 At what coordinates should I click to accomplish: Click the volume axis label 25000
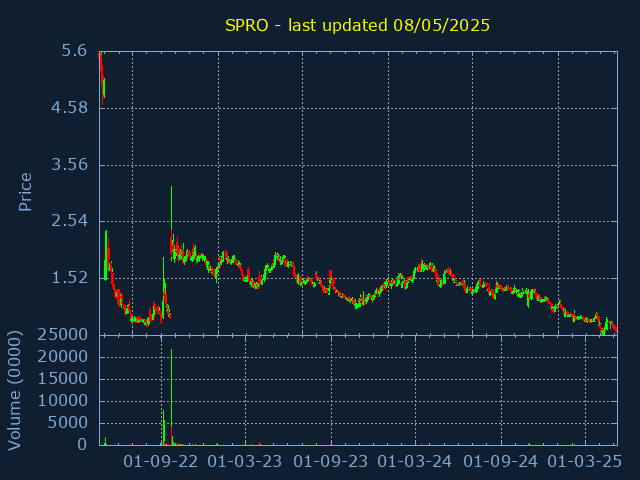tap(62, 335)
